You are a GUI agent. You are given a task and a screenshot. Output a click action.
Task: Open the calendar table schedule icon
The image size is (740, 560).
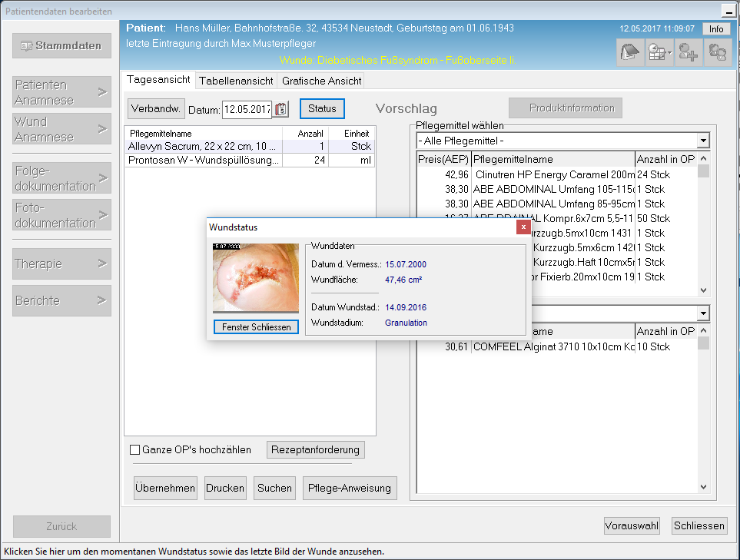point(659,52)
